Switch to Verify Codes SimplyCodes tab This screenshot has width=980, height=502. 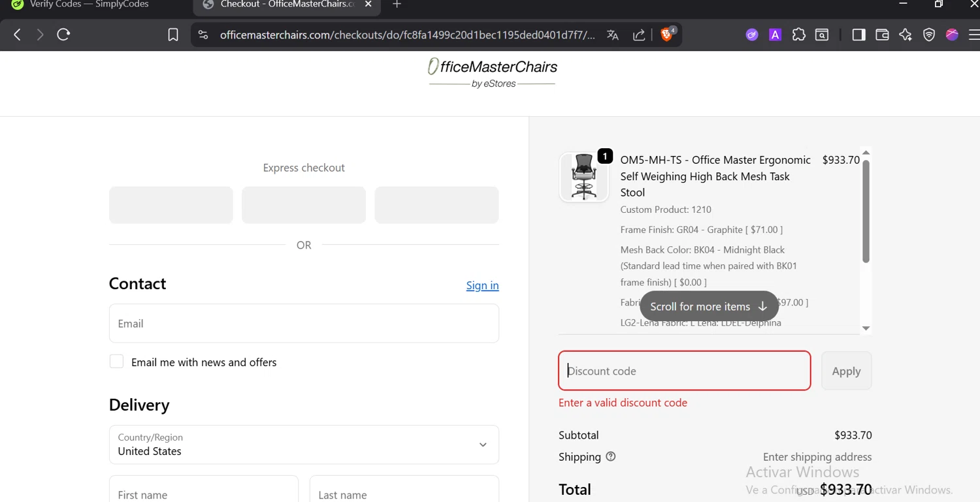pyautogui.click(x=90, y=5)
